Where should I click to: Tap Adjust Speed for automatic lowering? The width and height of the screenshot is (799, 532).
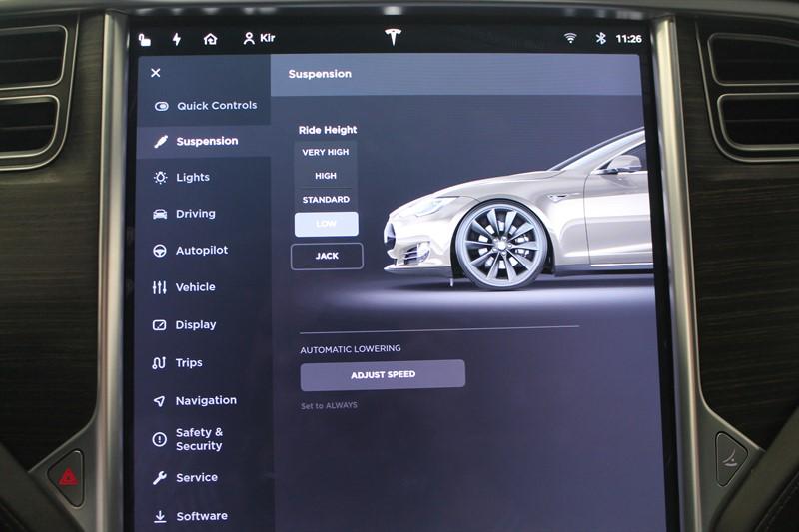click(383, 375)
